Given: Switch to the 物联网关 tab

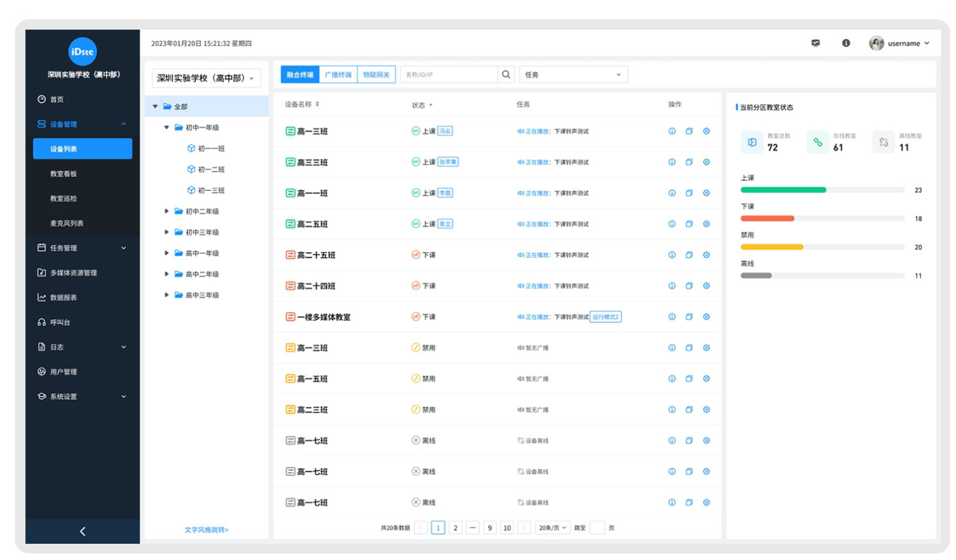Looking at the screenshot, I should click(376, 75).
